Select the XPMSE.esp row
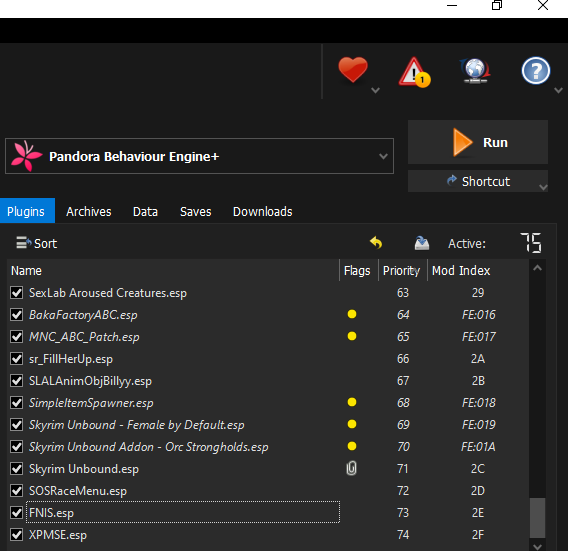Image resolution: width=568 pixels, height=551 pixels. click(268, 535)
